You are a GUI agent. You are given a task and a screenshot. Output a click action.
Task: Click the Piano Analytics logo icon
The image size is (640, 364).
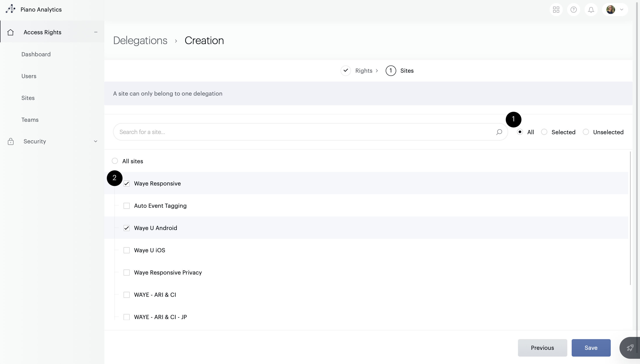point(10,9)
